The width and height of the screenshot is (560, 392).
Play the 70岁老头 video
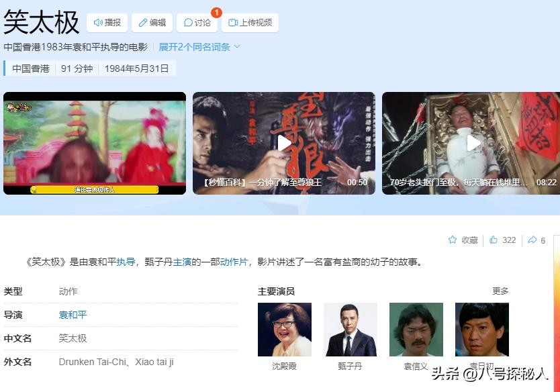[x=473, y=143]
